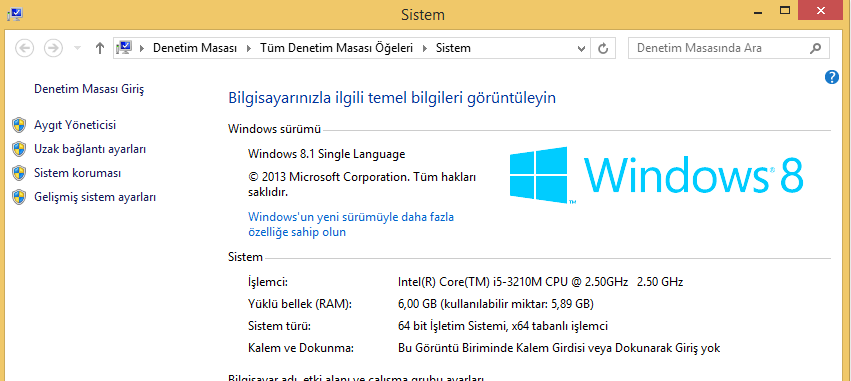Click the Kalem ve Dokunma label
This screenshot has width=851, height=381.
300,348
